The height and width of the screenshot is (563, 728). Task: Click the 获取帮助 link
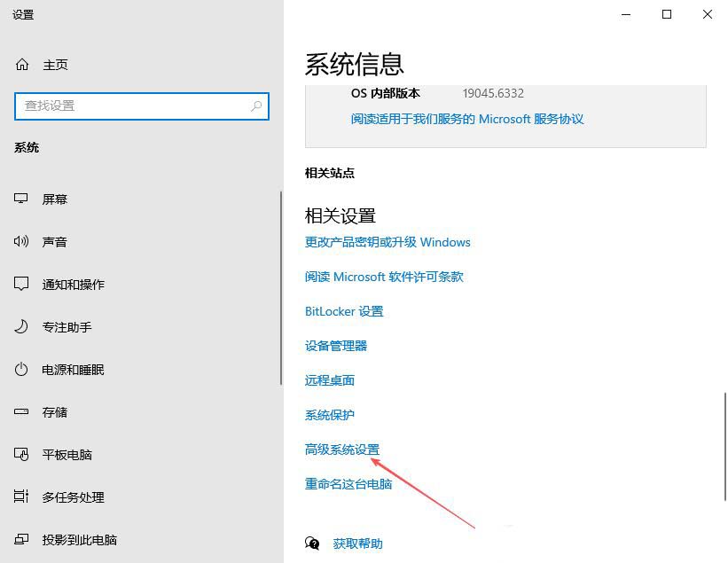click(x=357, y=543)
